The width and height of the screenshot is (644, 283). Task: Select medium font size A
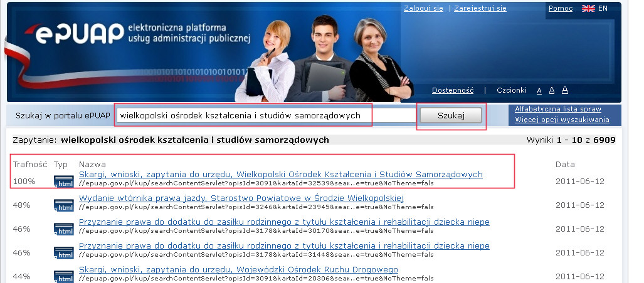pyautogui.click(x=552, y=91)
